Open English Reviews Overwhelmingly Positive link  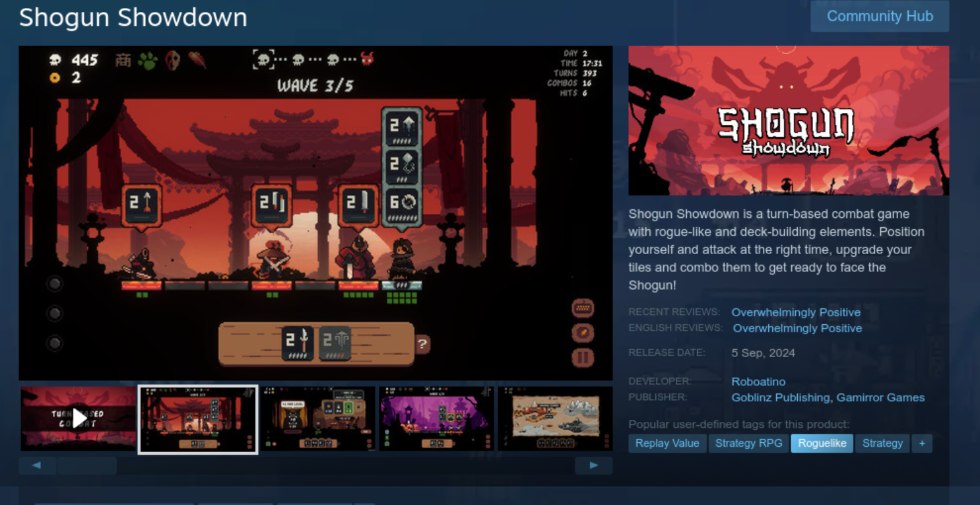click(797, 328)
